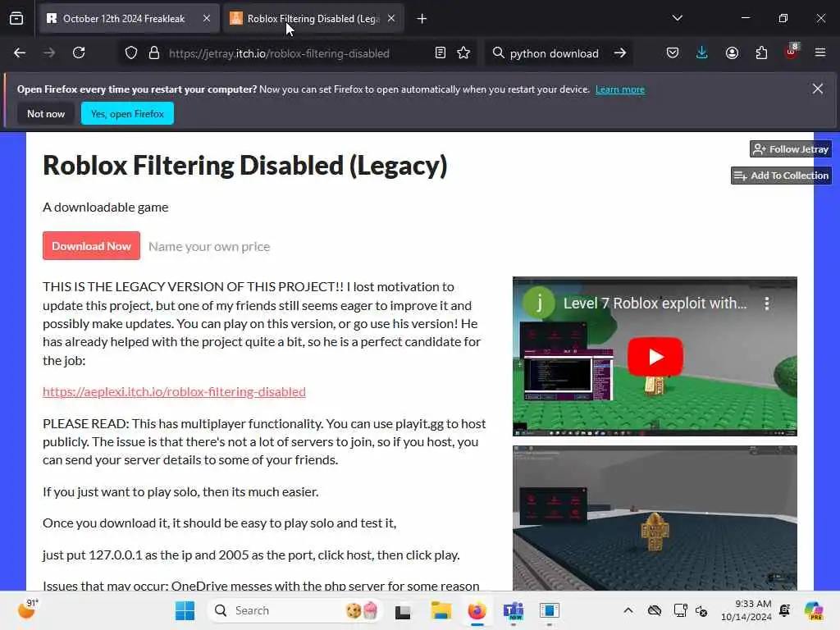The image size is (840, 630).
Task: Switch to October 12th 2024 Freakleak tab
Action: (x=128, y=19)
